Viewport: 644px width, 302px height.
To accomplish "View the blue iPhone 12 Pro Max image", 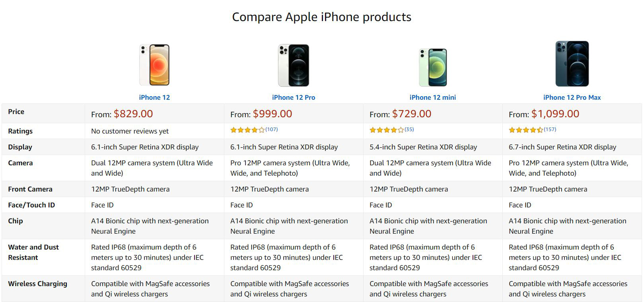I will (572, 64).
